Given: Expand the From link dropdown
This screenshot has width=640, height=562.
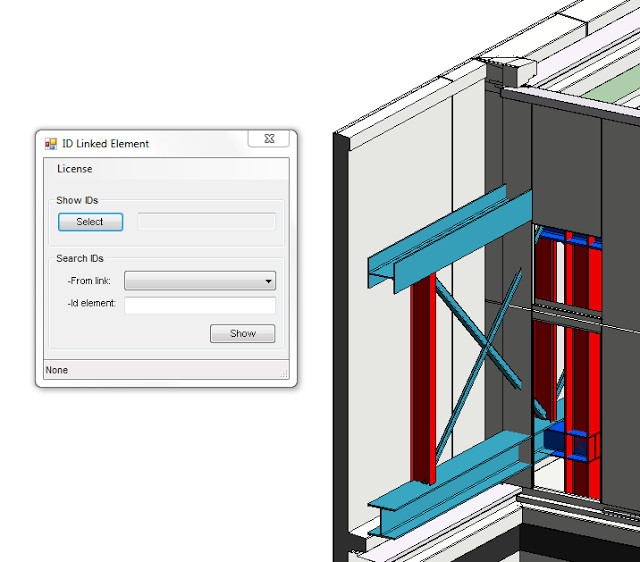Looking at the screenshot, I should 200,281.
